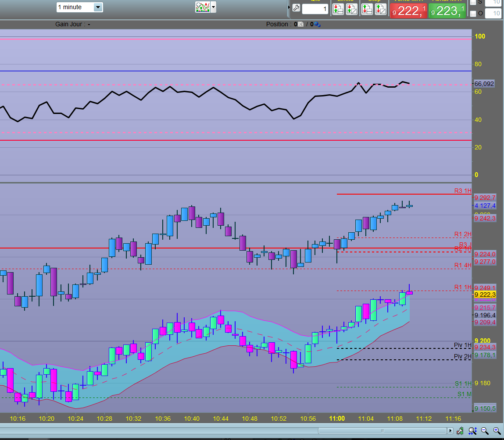Click the 9 150,5 price label

(x=485, y=408)
